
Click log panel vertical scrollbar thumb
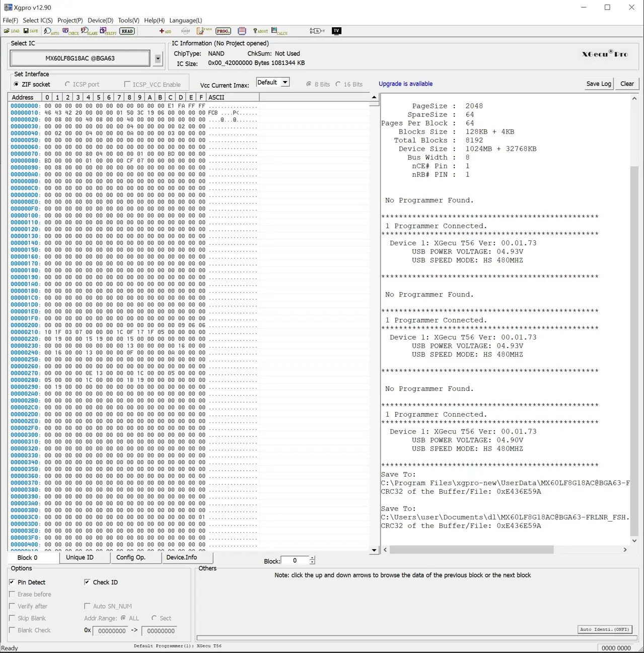pyautogui.click(x=634, y=351)
